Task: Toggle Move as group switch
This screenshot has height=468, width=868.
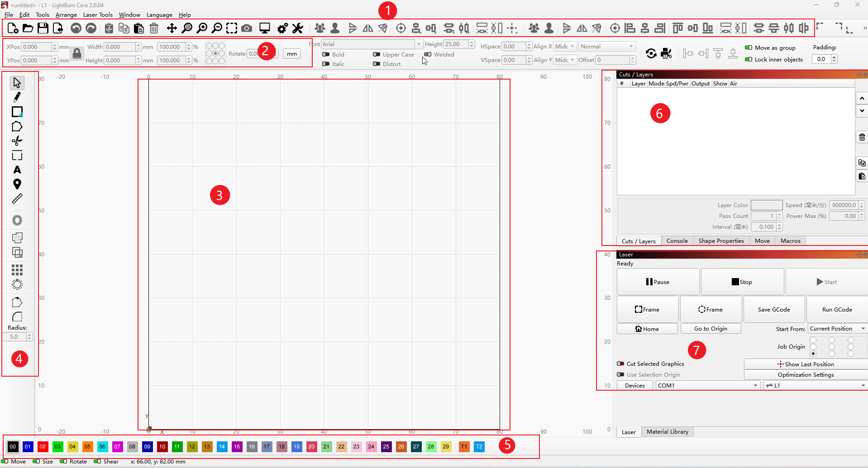Action: click(749, 47)
